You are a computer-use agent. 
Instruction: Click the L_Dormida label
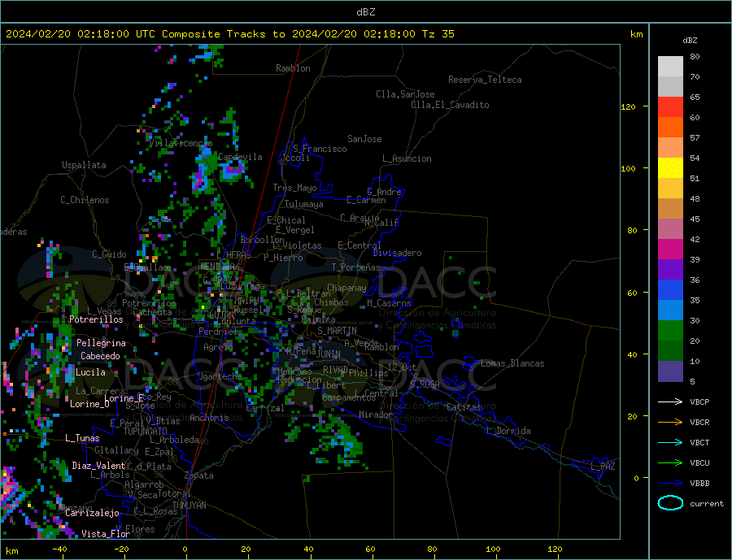(510, 431)
